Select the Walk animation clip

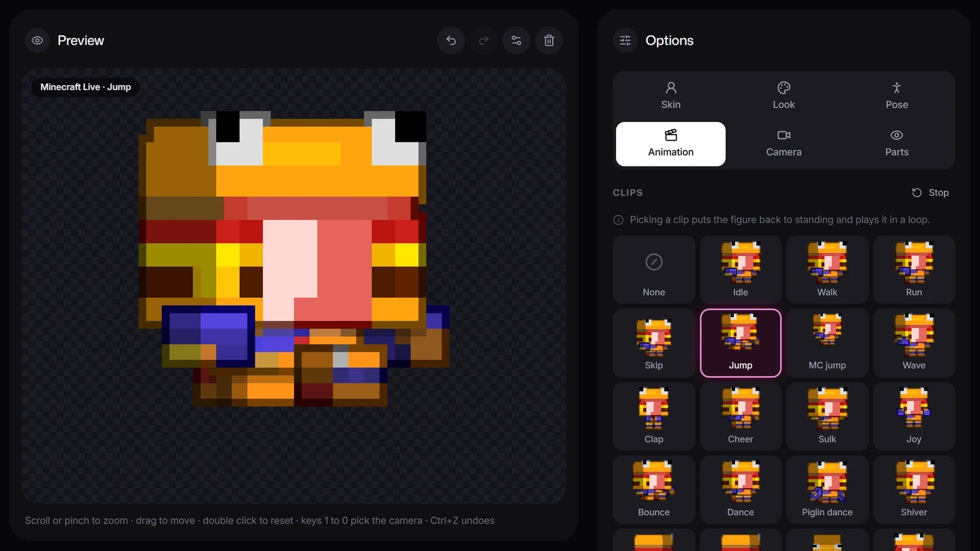(827, 269)
